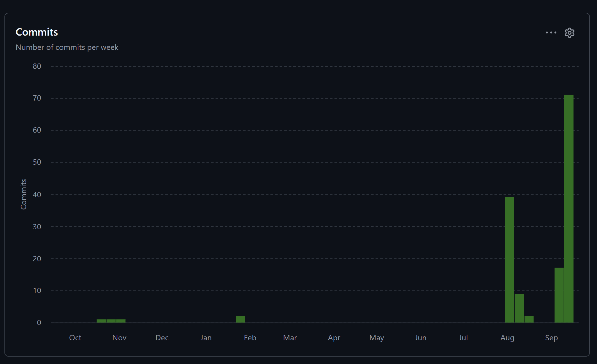The image size is (597, 364).
Task: Click the vertical Commits axis title
Action: click(x=23, y=194)
